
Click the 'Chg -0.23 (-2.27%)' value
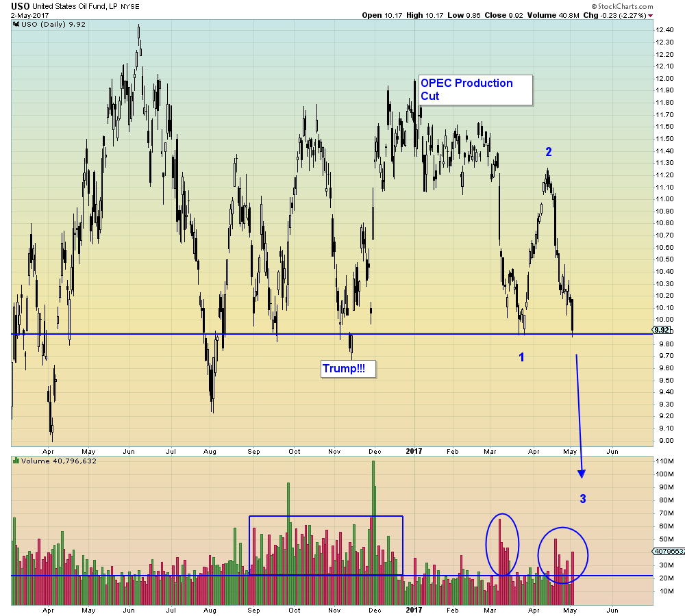pyautogui.click(x=614, y=15)
